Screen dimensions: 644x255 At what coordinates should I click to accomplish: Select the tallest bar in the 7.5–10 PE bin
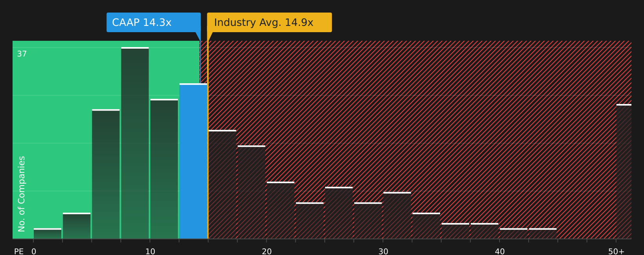click(x=135, y=143)
